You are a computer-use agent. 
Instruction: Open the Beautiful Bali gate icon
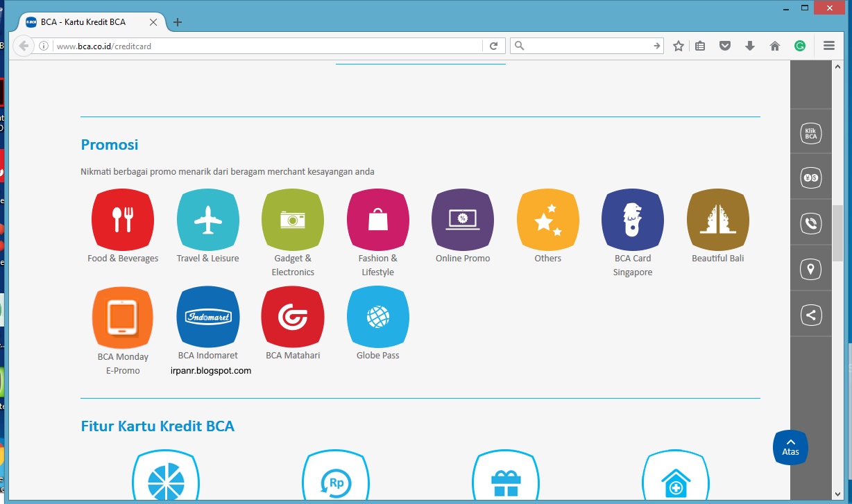point(718,219)
